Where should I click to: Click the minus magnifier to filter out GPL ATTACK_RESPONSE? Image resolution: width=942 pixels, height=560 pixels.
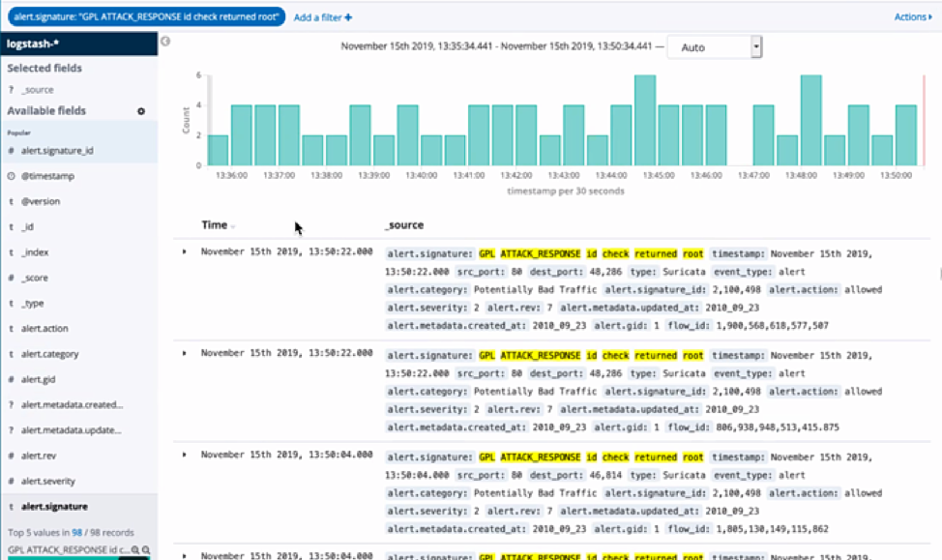(146, 549)
